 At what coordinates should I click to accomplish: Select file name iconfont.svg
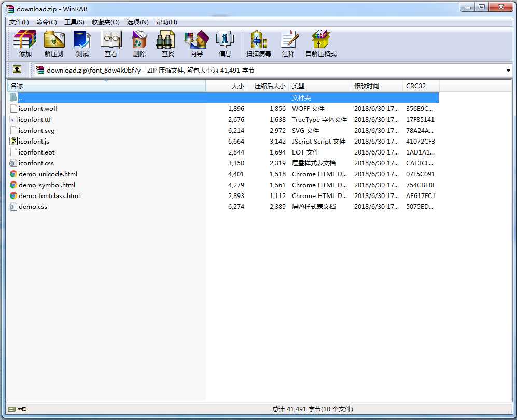coord(37,131)
